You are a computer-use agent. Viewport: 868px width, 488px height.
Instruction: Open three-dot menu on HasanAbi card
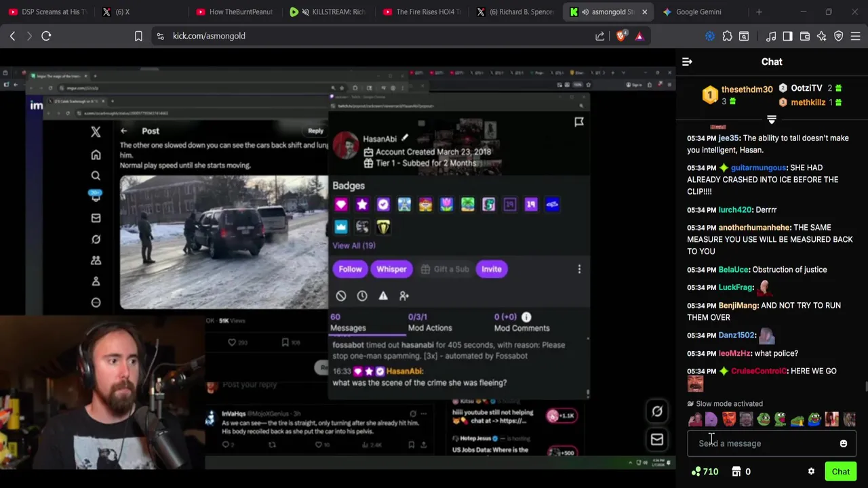[x=579, y=269]
